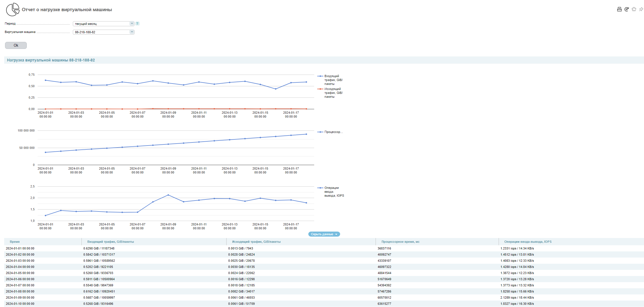Click incoming traffic cell 0.5961 GiB / 10589562
The height and width of the screenshot is (307, 644).
coord(99,261)
